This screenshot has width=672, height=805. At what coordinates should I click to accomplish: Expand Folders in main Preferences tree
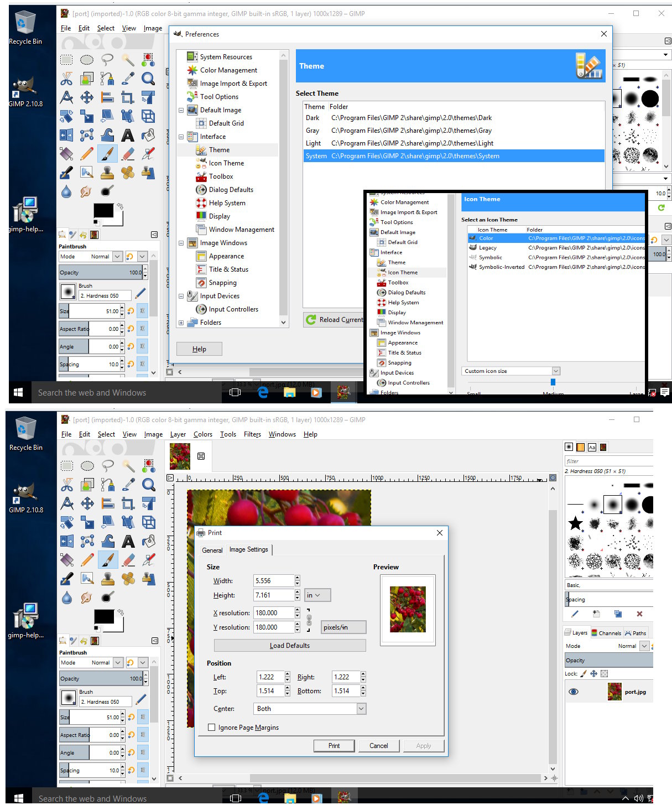(181, 323)
